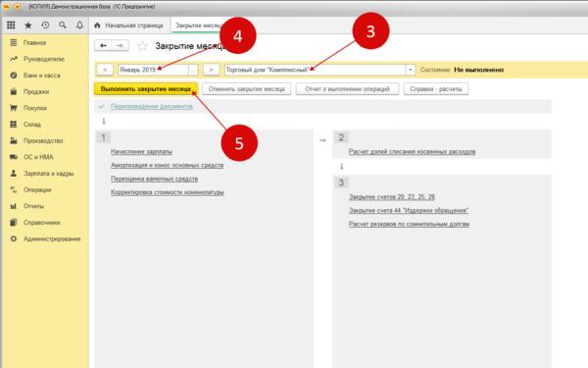Screen dimensions: 588x368
Task: Open Начисление зарплаты link
Action: tap(141, 152)
